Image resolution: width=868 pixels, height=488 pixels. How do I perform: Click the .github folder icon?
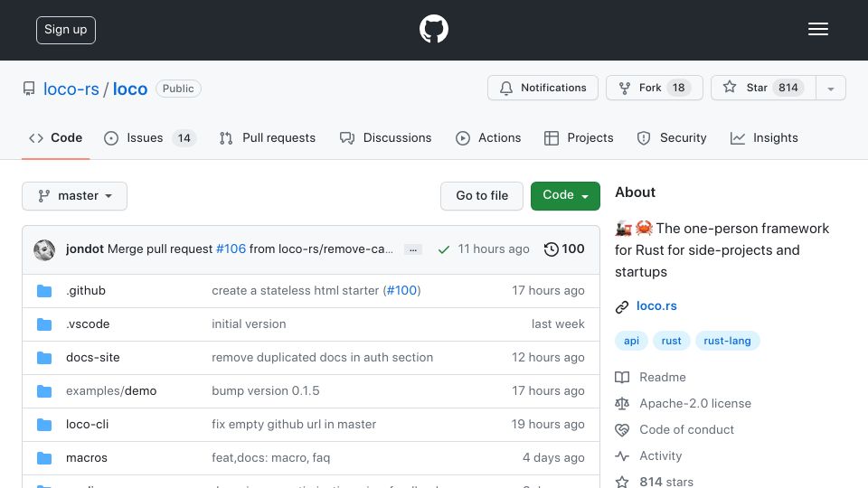44,291
